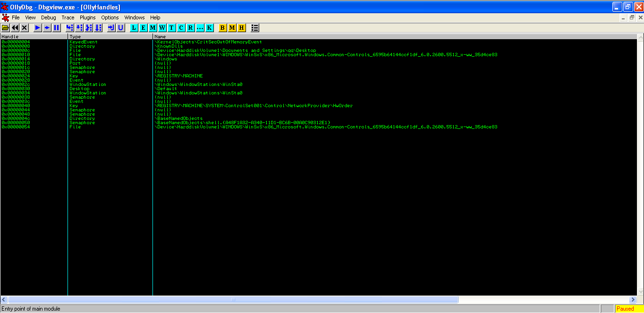This screenshot has width=644, height=313.
Task: Click the Trace into toolbar icon
Action: click(89, 28)
